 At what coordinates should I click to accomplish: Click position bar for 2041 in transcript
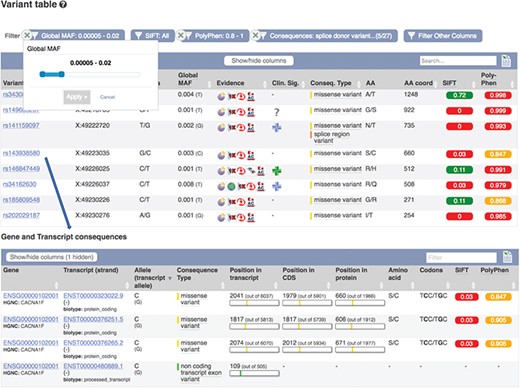[254, 303]
